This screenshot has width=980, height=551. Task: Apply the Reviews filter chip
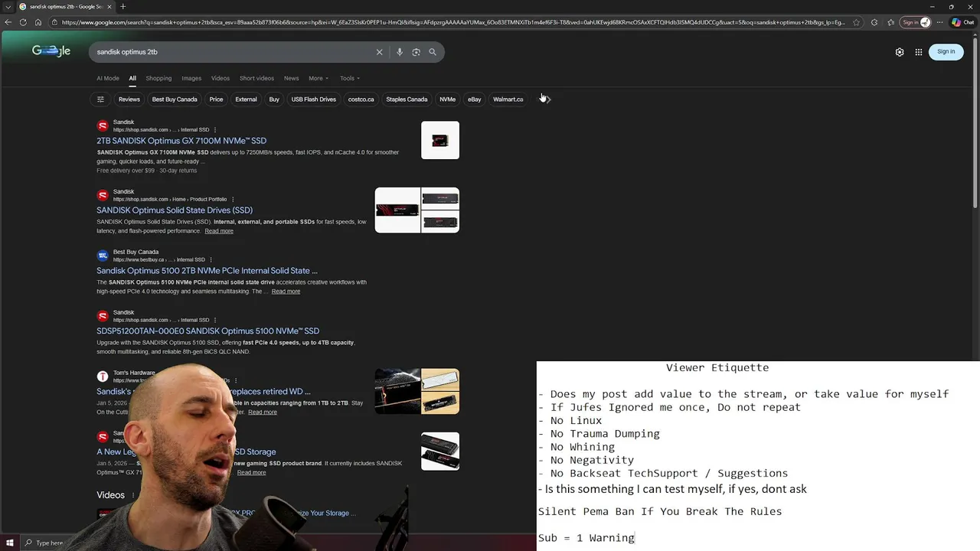point(129,99)
